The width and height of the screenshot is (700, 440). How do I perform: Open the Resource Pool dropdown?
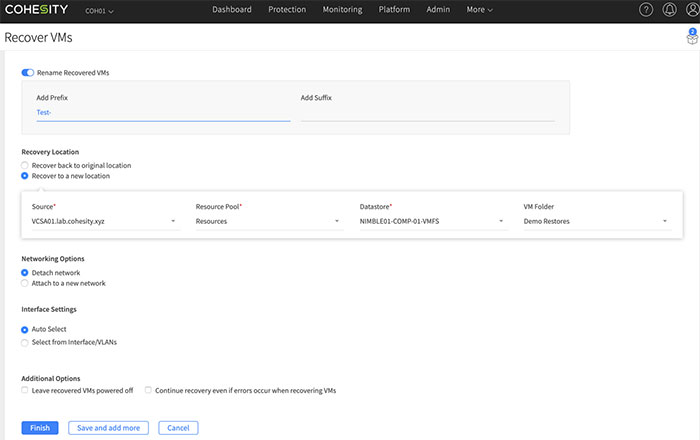[269, 221]
